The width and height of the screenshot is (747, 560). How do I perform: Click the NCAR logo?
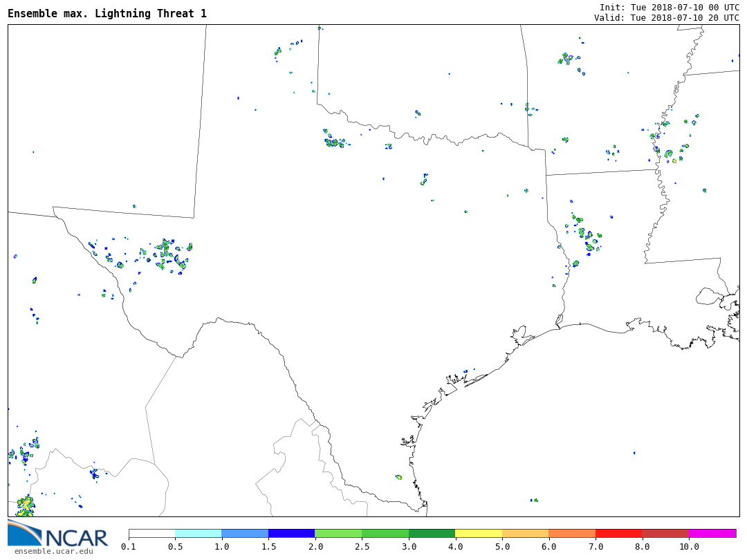click(x=58, y=534)
